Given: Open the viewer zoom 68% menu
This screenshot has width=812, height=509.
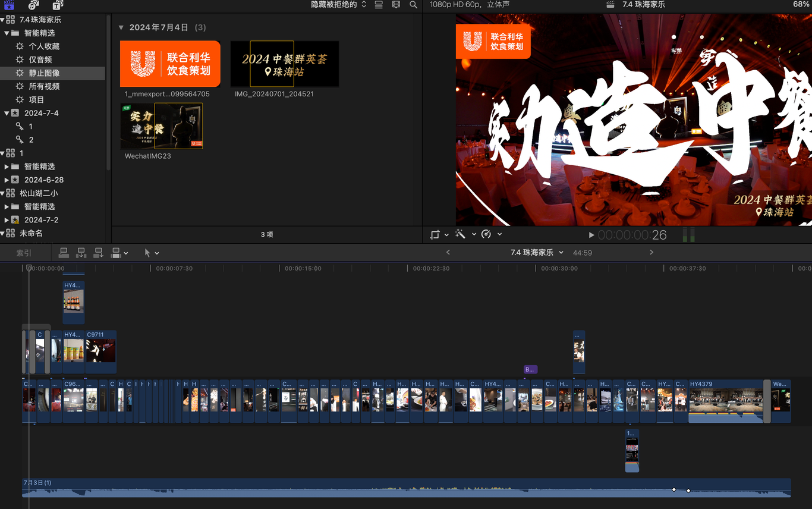Looking at the screenshot, I should (x=801, y=5).
